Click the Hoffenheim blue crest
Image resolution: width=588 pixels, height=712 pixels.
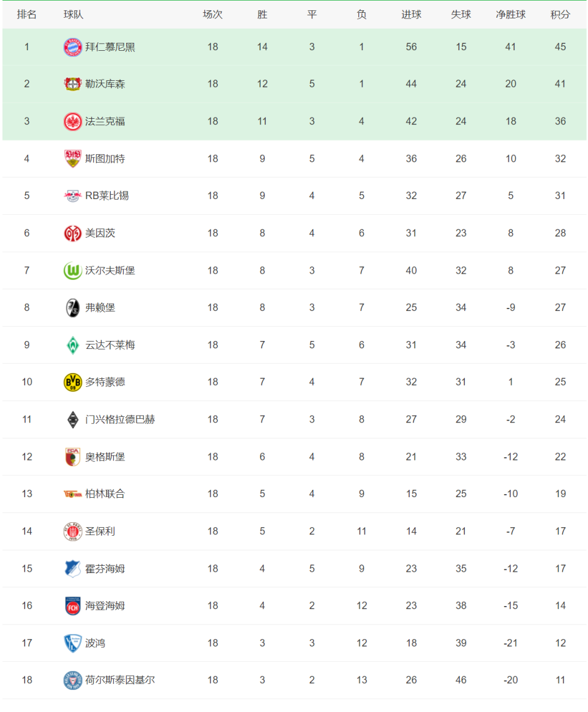point(72,569)
